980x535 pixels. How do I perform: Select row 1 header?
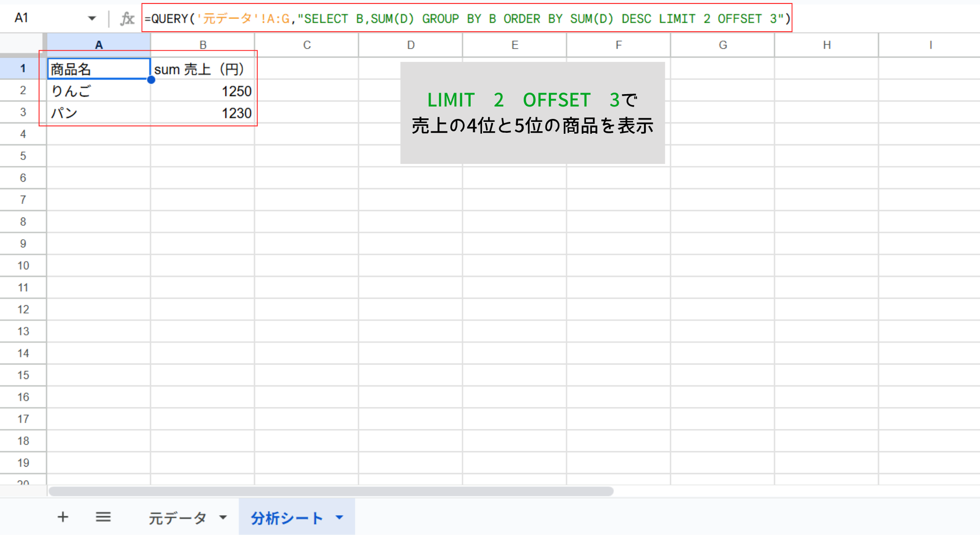[x=23, y=68]
